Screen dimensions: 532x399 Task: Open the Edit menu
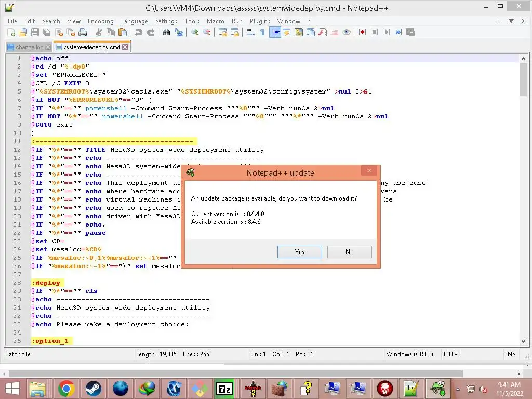point(30,21)
